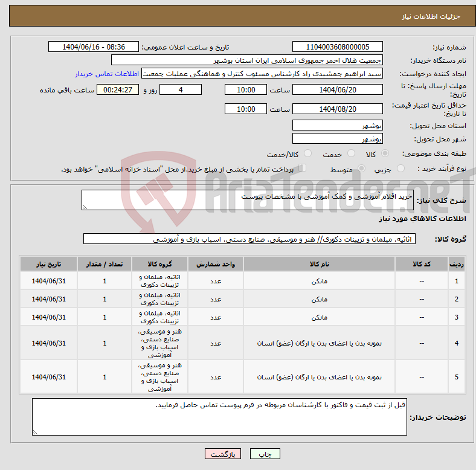476x470 pixels.
Task: Click the توضیحات خریدار notes textarea
Action: (x=219, y=417)
